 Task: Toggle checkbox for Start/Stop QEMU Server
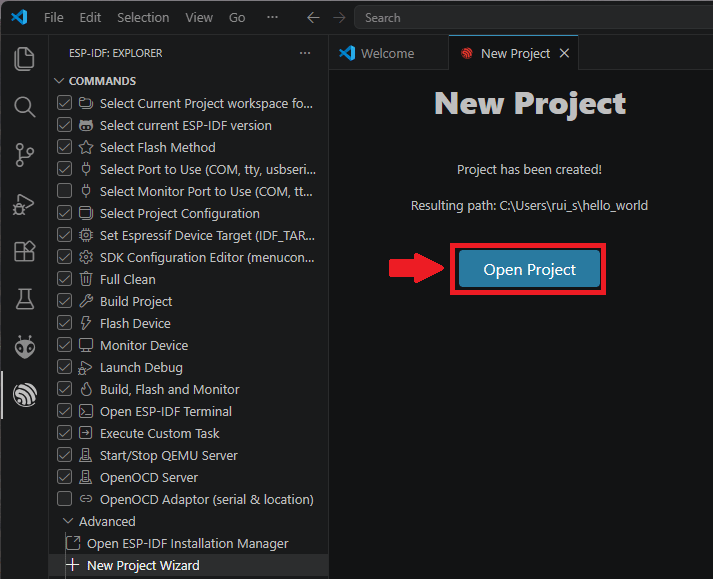(x=65, y=455)
